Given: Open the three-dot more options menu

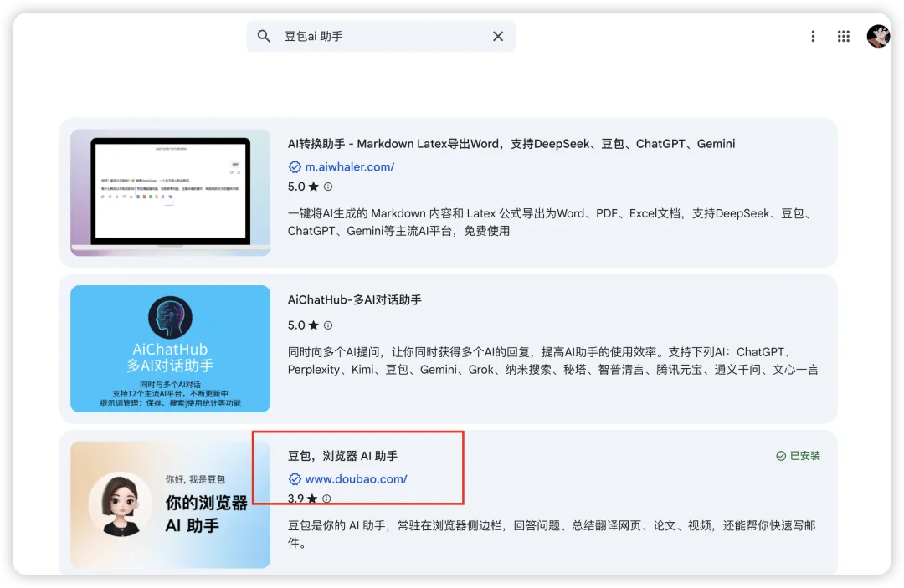Looking at the screenshot, I should click(x=813, y=36).
